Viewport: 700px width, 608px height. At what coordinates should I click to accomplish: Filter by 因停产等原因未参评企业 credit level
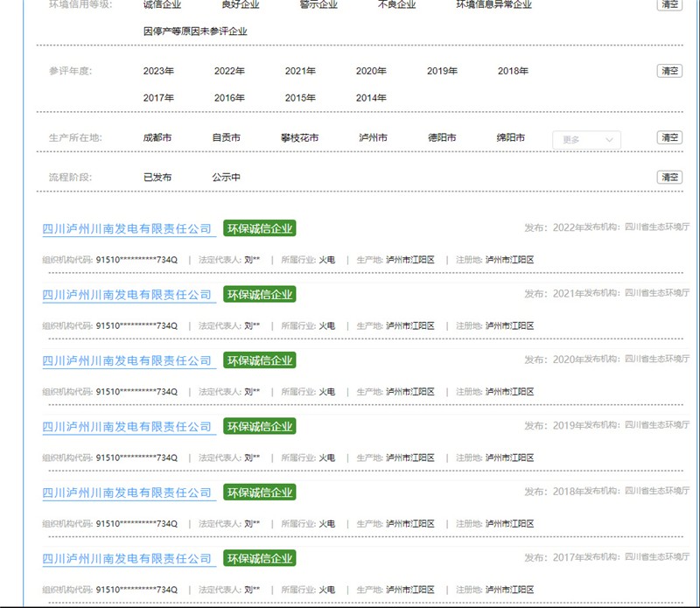click(x=195, y=31)
